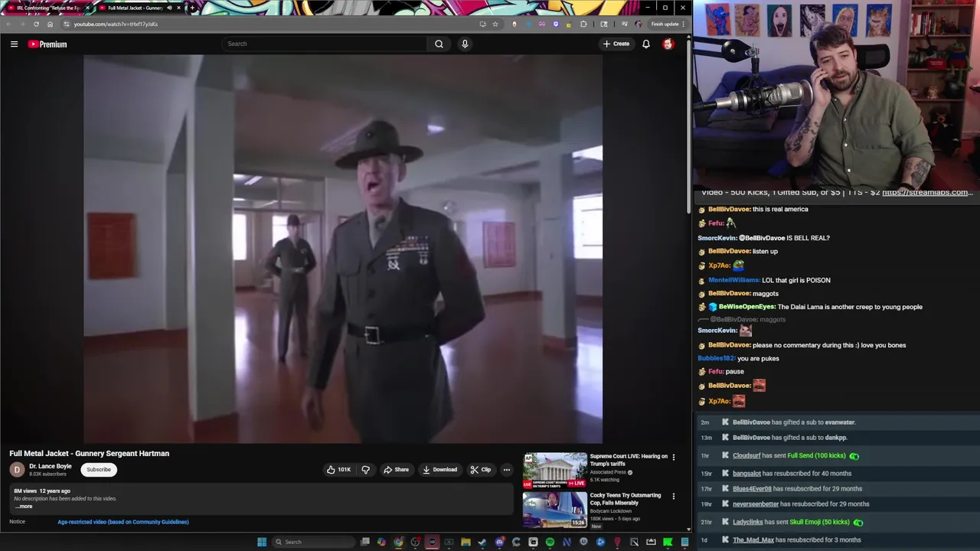Open the Create button menu
980x551 pixels.
(616, 44)
